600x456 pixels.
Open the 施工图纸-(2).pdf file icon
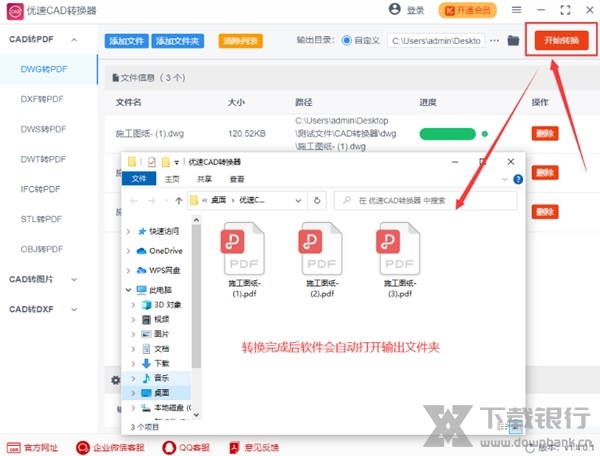click(x=321, y=248)
